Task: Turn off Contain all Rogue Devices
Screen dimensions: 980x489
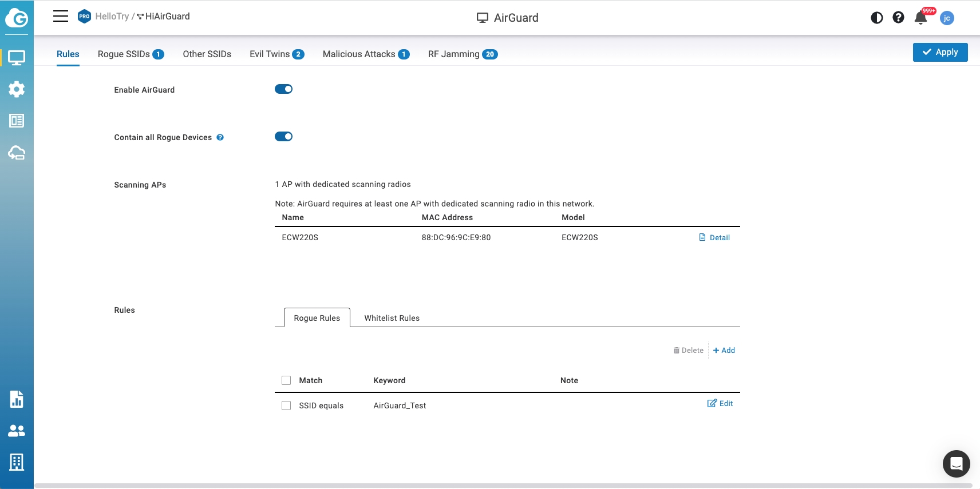Action: pos(283,137)
